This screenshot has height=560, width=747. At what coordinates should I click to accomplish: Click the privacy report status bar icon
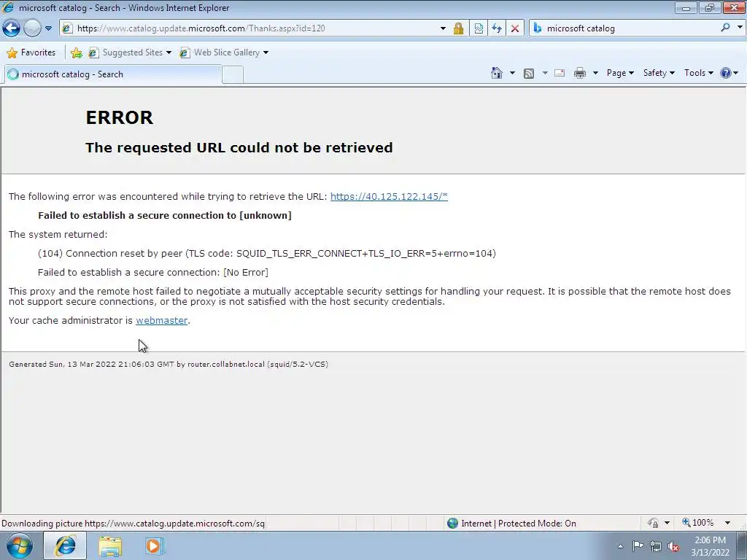point(653,523)
